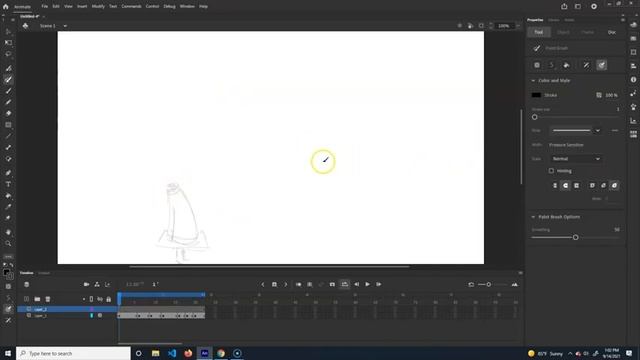
Task: Open the File menu
Action: [44, 7]
